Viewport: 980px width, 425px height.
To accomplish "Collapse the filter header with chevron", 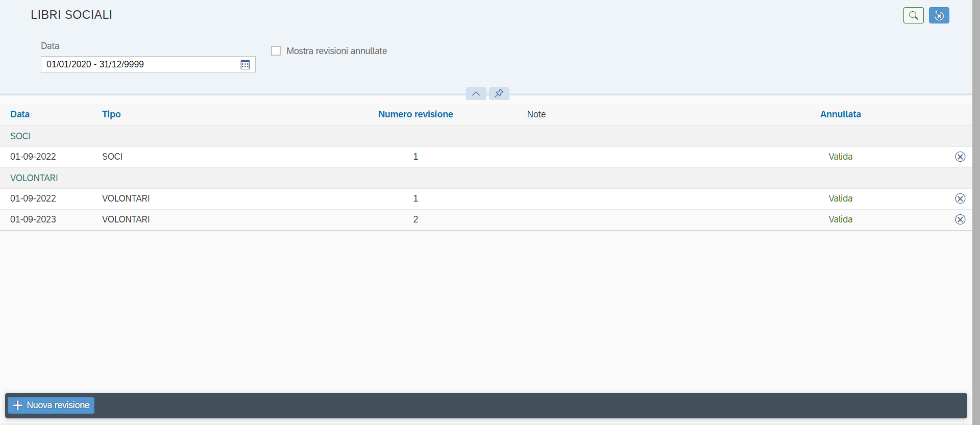I will click(x=476, y=93).
